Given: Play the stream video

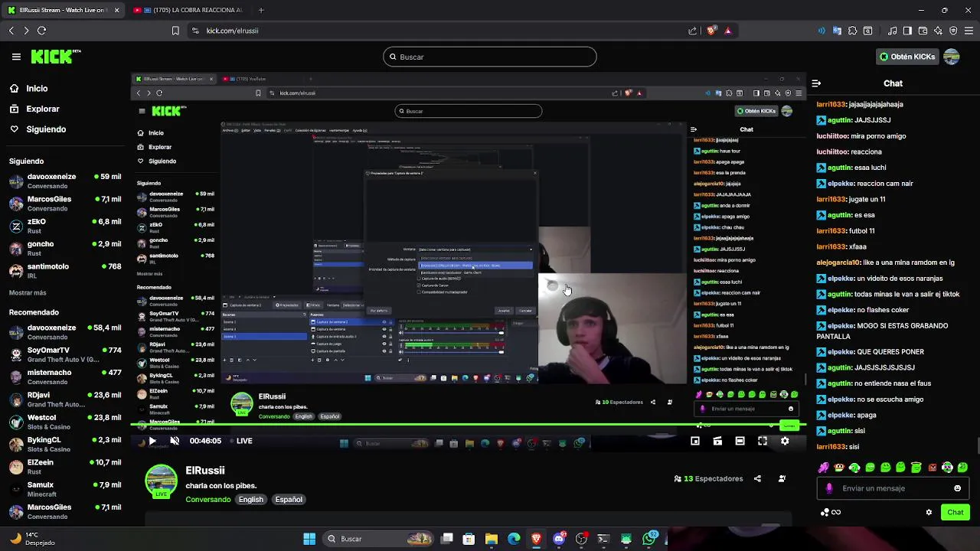Looking at the screenshot, I should point(152,441).
